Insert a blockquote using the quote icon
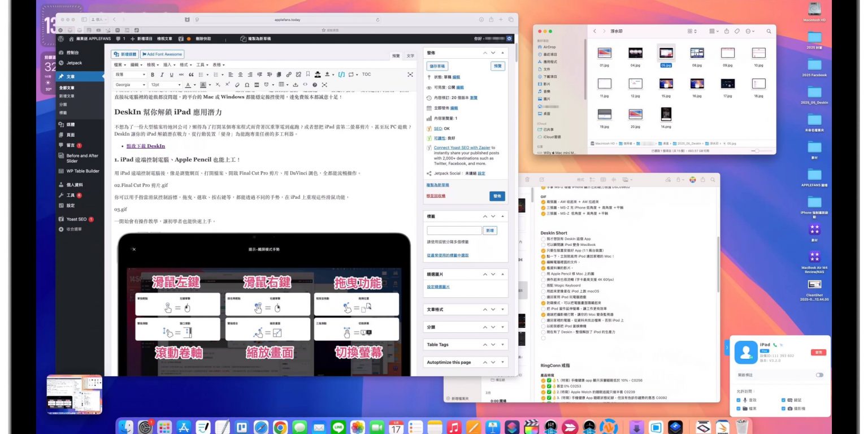This screenshot has width=868, height=434. (x=192, y=75)
